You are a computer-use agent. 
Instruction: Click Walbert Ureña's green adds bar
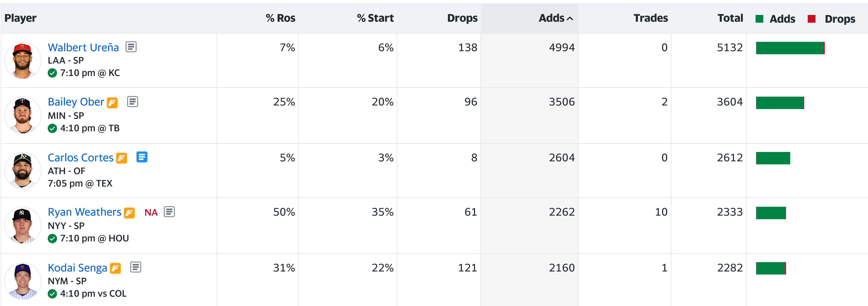coord(789,48)
